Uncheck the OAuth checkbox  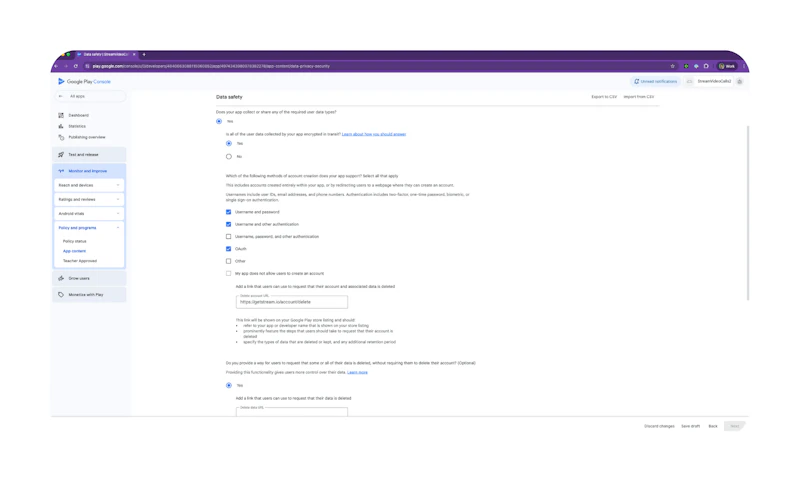pos(229,249)
